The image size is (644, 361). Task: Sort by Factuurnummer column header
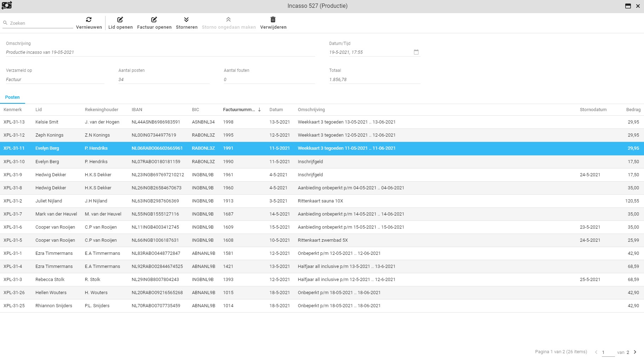pos(239,110)
